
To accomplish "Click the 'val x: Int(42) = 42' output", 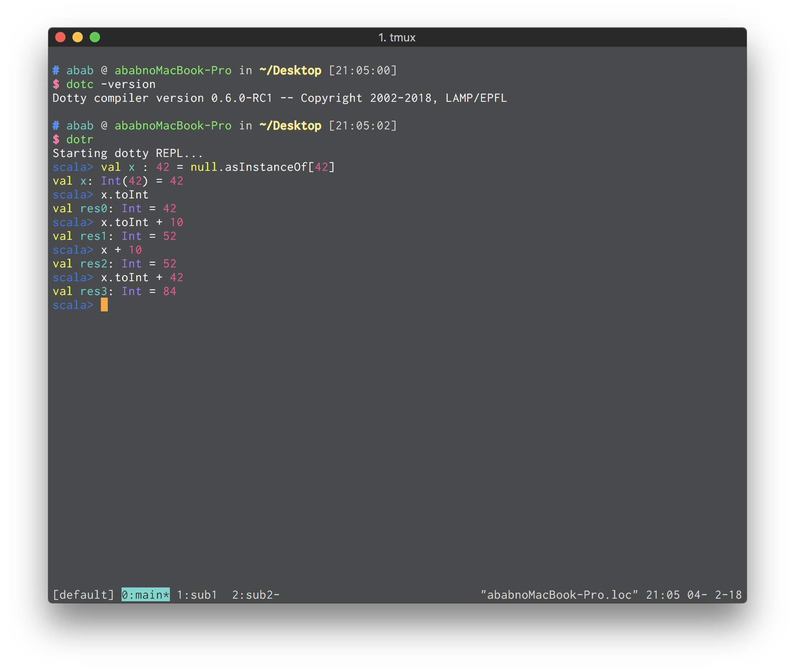I will [x=118, y=181].
